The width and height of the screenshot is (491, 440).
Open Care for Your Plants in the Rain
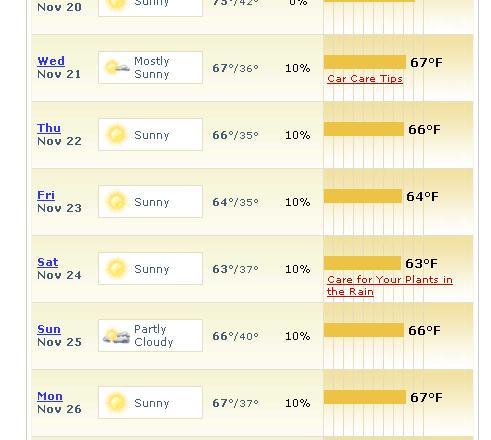click(390, 286)
